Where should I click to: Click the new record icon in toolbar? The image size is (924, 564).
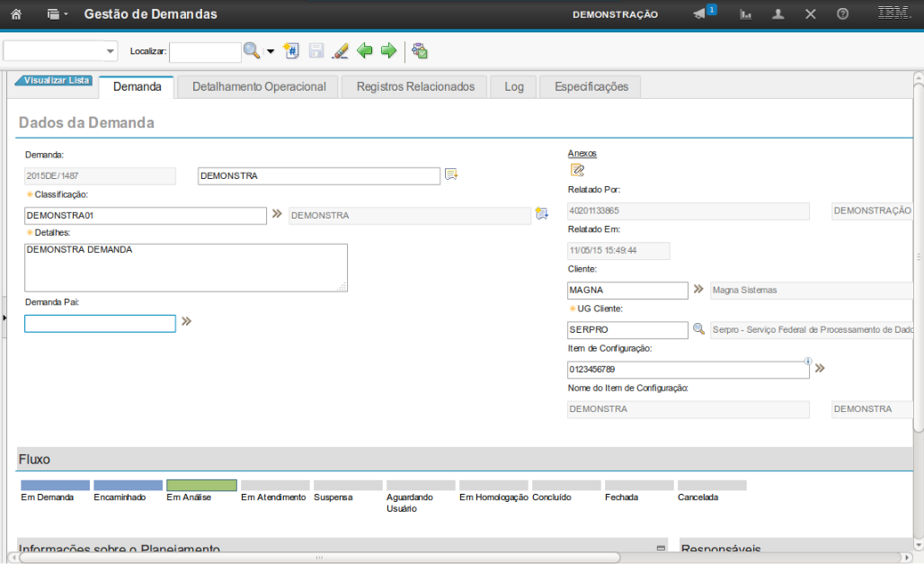coord(291,50)
